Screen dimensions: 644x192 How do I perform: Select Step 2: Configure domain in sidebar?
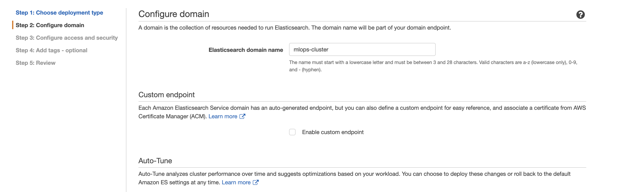click(50, 25)
